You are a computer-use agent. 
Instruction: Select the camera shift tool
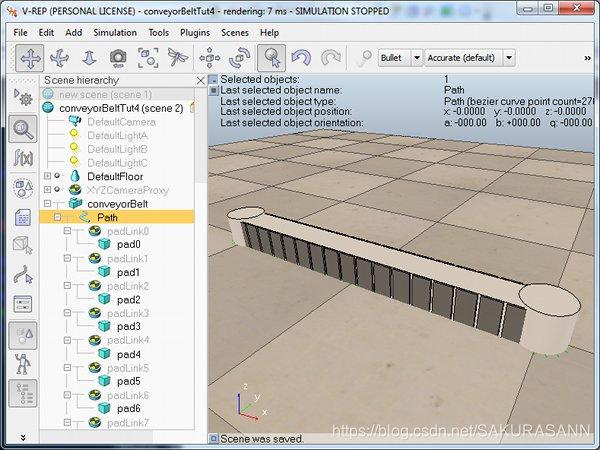pyautogui.click(x=89, y=58)
